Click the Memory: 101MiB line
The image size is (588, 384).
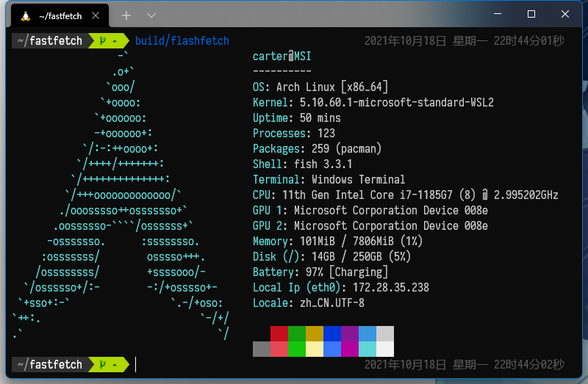click(337, 241)
